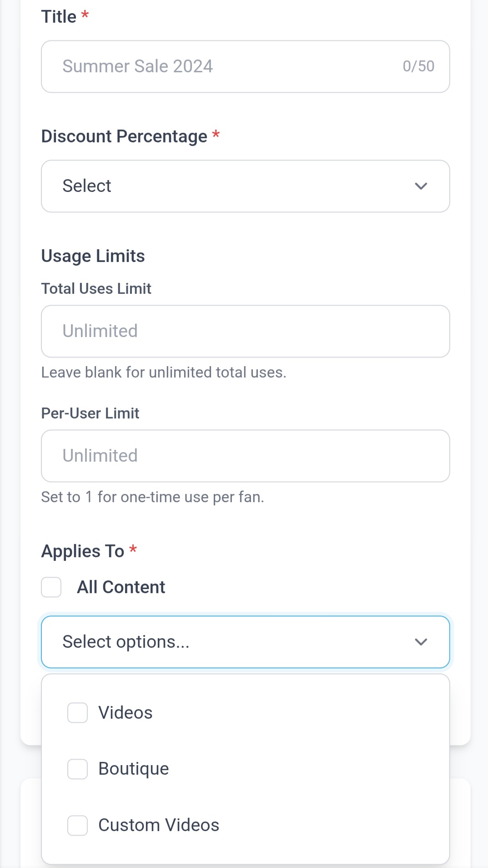Enable the Custom Videos checkbox
Image resolution: width=488 pixels, height=868 pixels.
(x=78, y=825)
